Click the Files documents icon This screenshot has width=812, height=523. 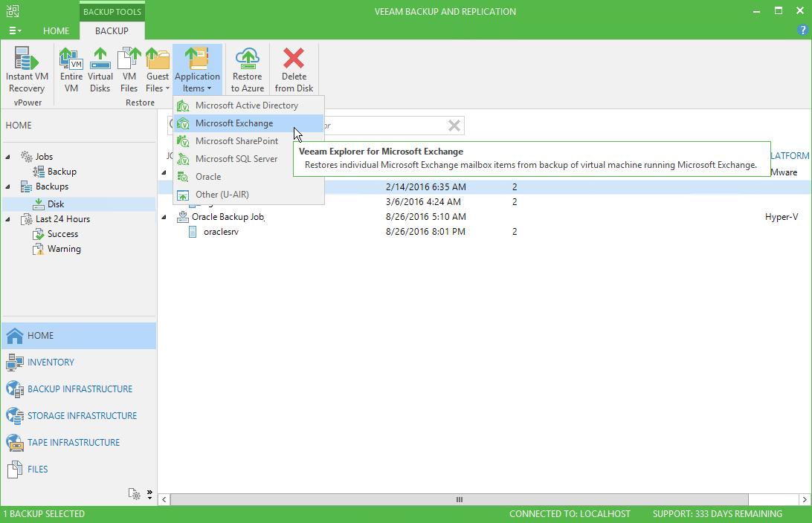[x=15, y=470]
